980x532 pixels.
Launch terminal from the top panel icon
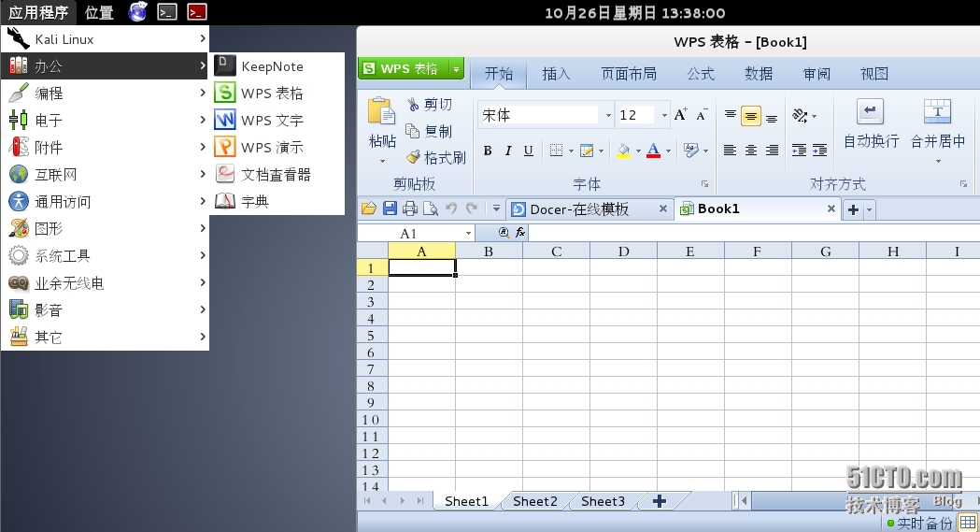tap(167, 12)
